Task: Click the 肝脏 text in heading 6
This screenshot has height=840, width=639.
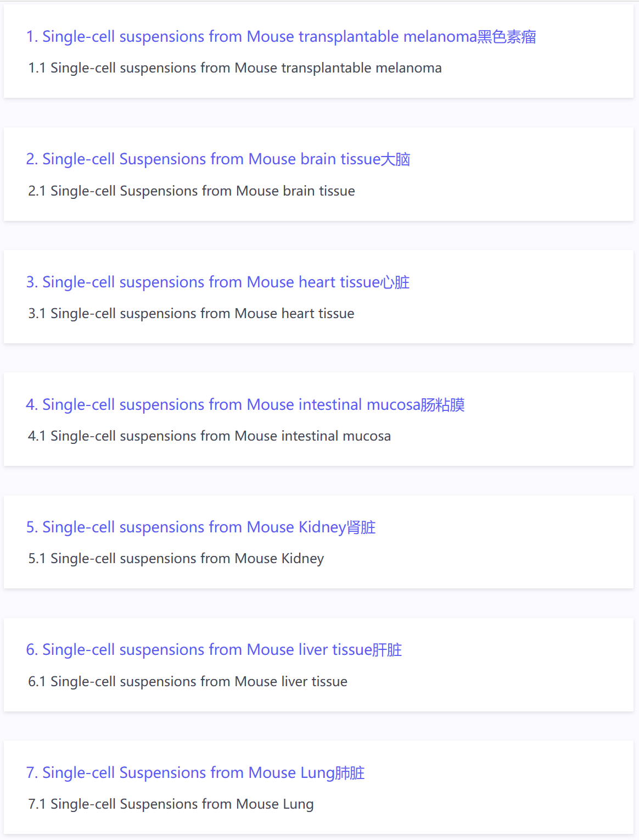Action: point(388,650)
